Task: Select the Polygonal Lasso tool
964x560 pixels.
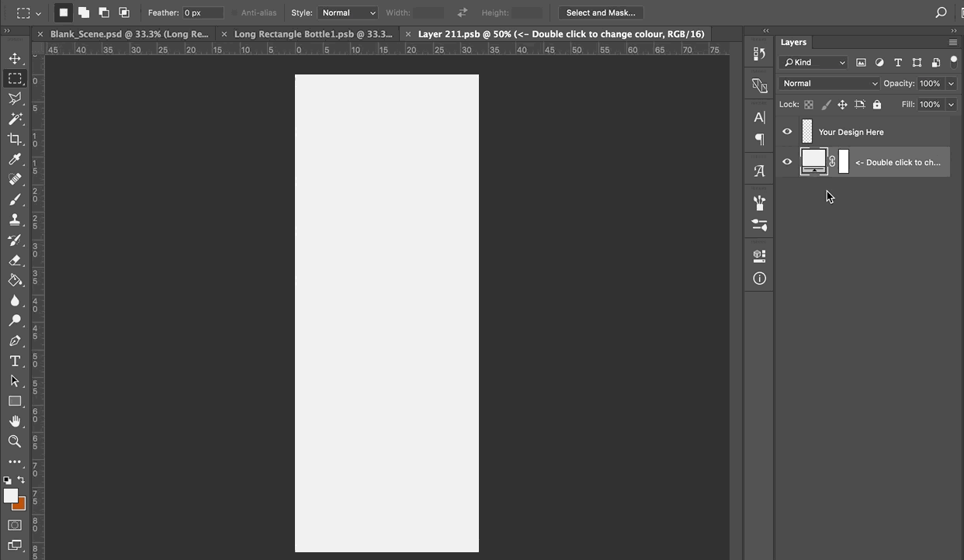Action: point(15,99)
